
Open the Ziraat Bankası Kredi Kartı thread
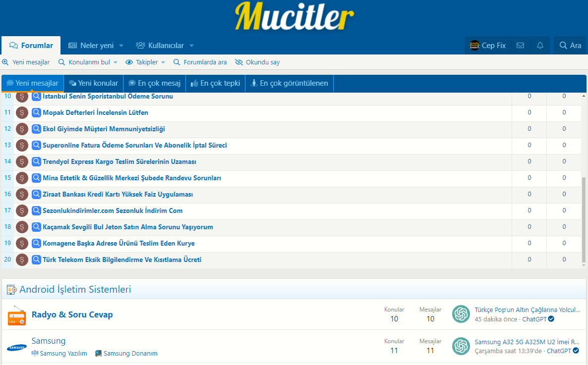pyautogui.click(x=118, y=194)
